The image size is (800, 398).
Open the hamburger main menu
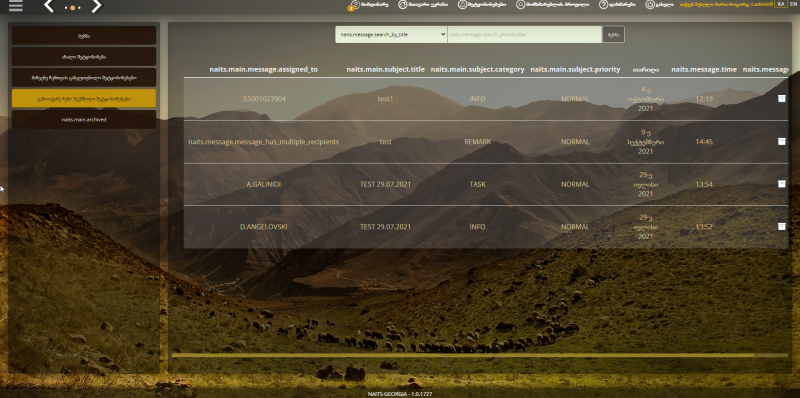[x=16, y=6]
